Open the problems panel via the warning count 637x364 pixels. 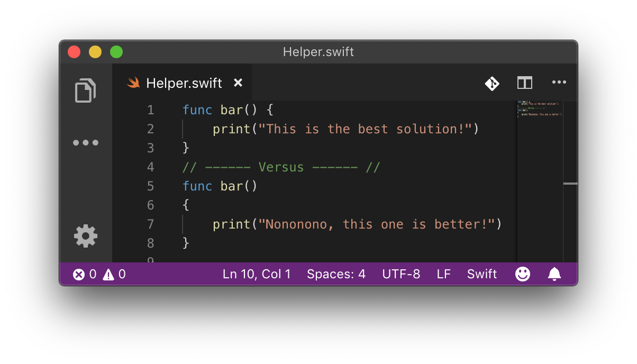[114, 274]
